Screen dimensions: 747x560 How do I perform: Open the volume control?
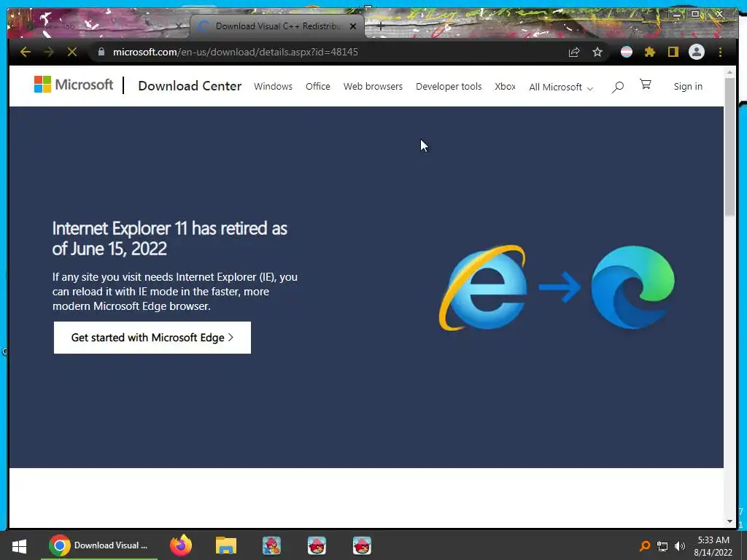coord(680,545)
